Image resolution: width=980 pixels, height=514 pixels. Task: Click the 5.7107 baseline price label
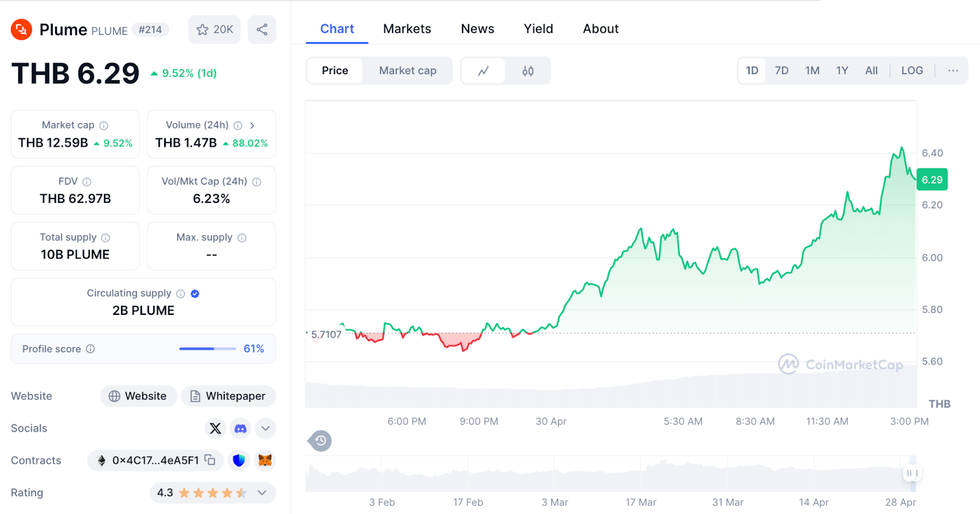(x=326, y=334)
